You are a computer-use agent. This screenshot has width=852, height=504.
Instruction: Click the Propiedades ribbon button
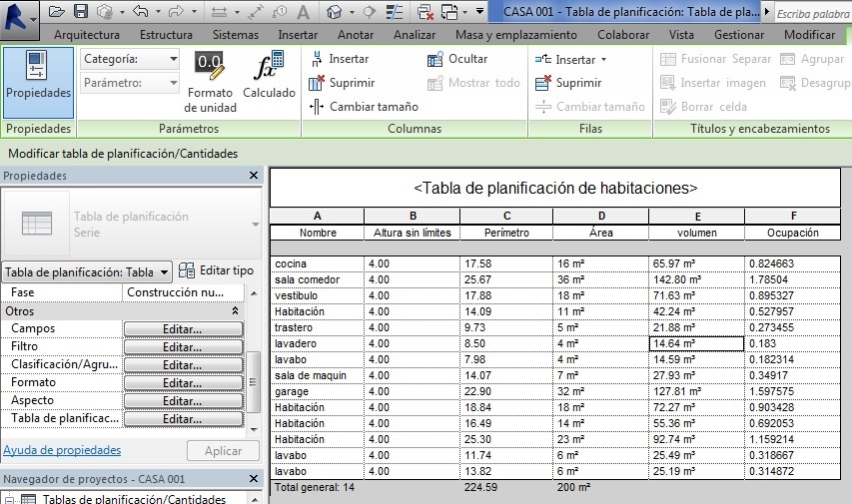tap(37, 78)
